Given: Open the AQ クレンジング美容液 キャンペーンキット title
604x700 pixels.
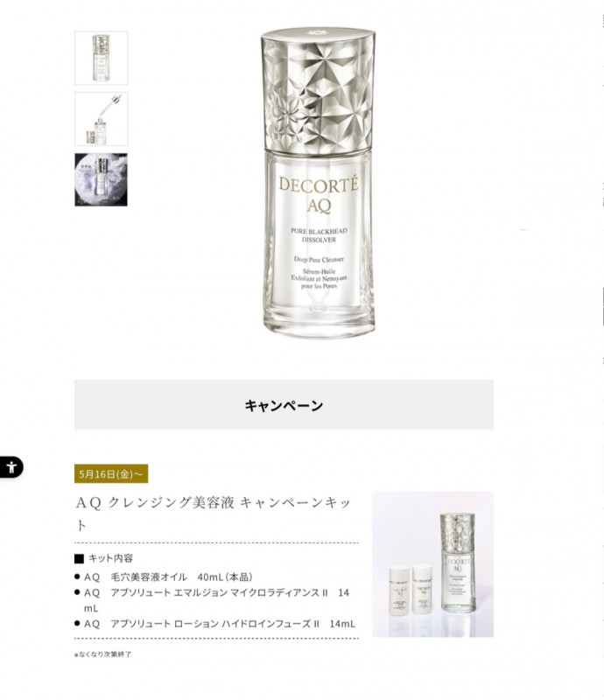Looking at the screenshot, I should 213,514.
